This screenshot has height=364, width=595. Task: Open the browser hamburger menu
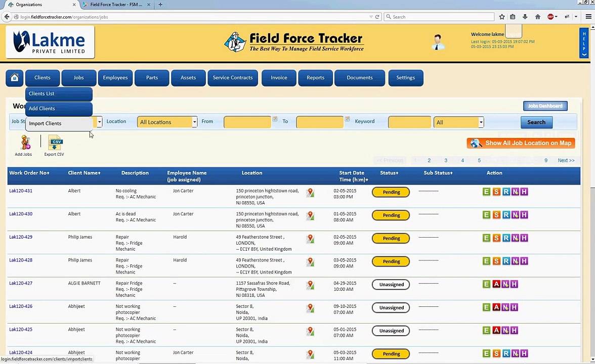tap(588, 17)
